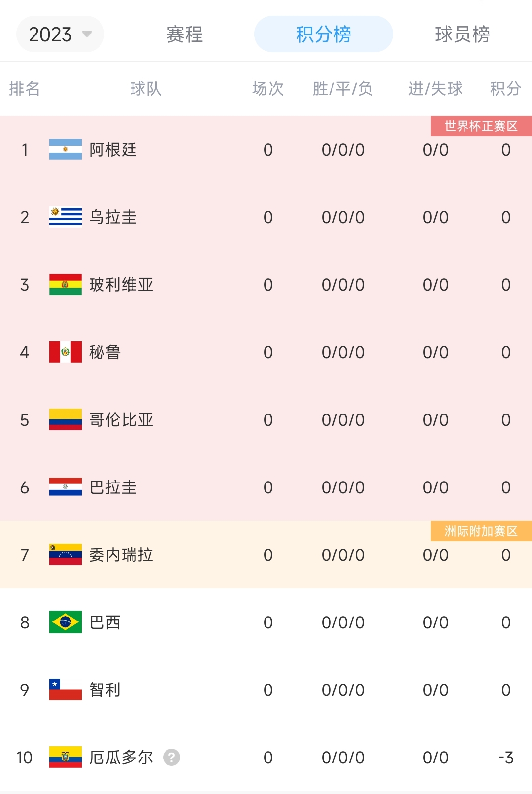Click the 洲际附加赛区 label
This screenshot has width=532, height=794.
481,531
